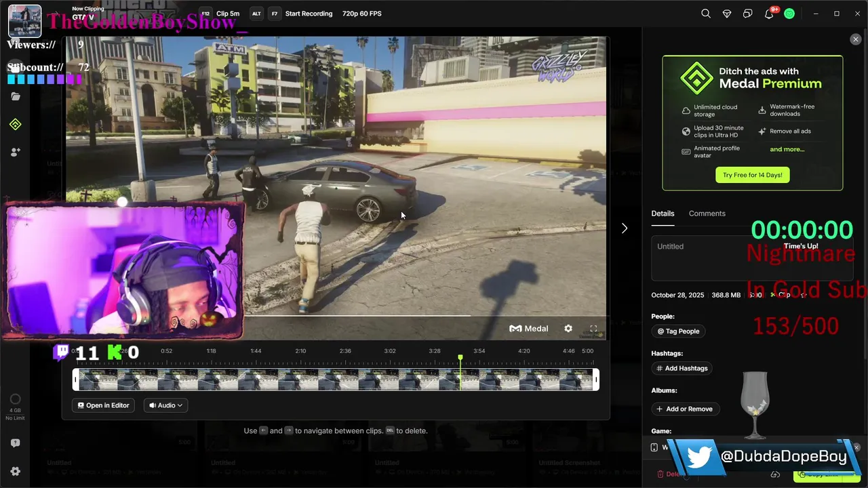Click the 'Now Clipping' status label
The image size is (868, 488).
coord(88,9)
